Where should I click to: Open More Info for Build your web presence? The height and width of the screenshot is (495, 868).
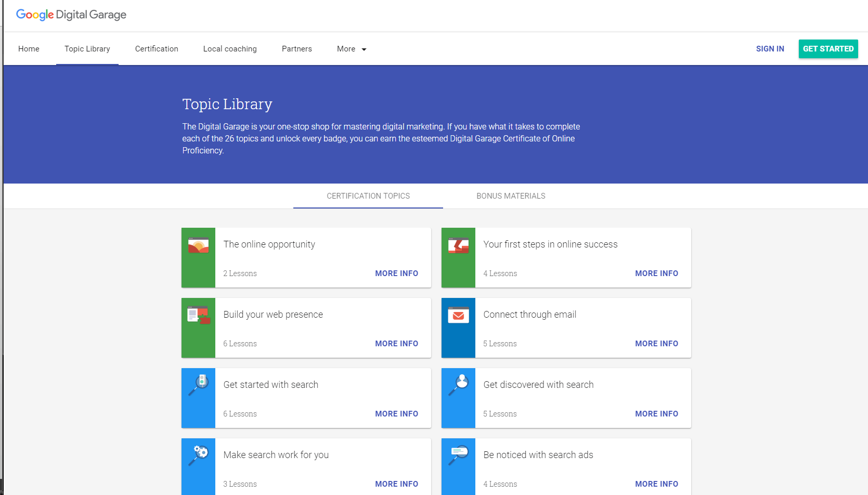(396, 344)
